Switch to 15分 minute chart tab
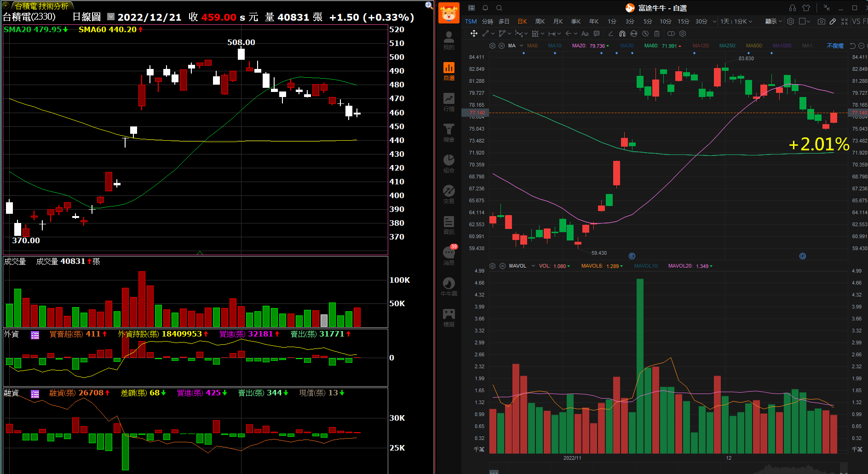Image resolution: width=868 pixels, height=474 pixels. (x=684, y=21)
